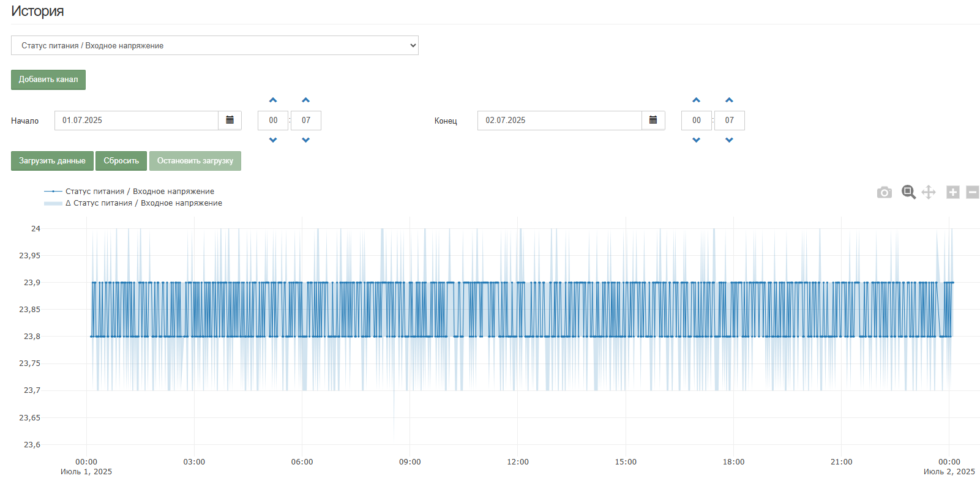The width and height of the screenshot is (980, 481).
Task: Toggle the Δ delta series legend entry
Action: click(133, 203)
